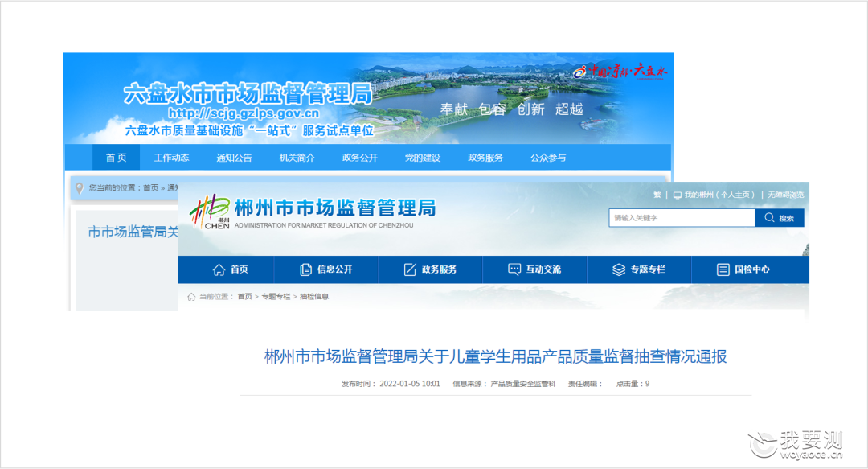Click the location pin icon in Liupanshui breadcrumb

[79, 188]
